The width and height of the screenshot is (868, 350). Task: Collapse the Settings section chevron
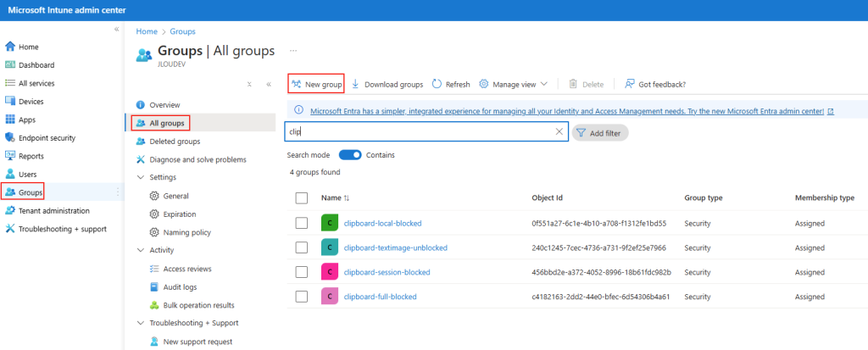pos(140,177)
